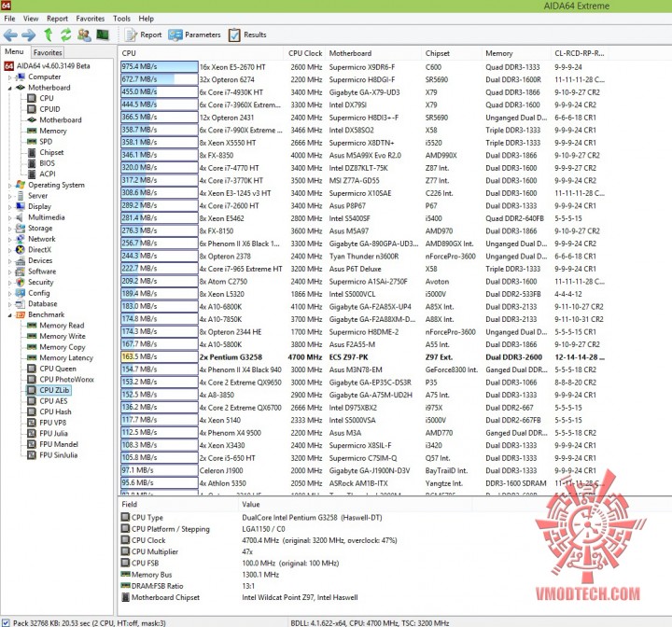
Task: Click the Security shield tree icon
Action: pyautogui.click(x=21, y=282)
